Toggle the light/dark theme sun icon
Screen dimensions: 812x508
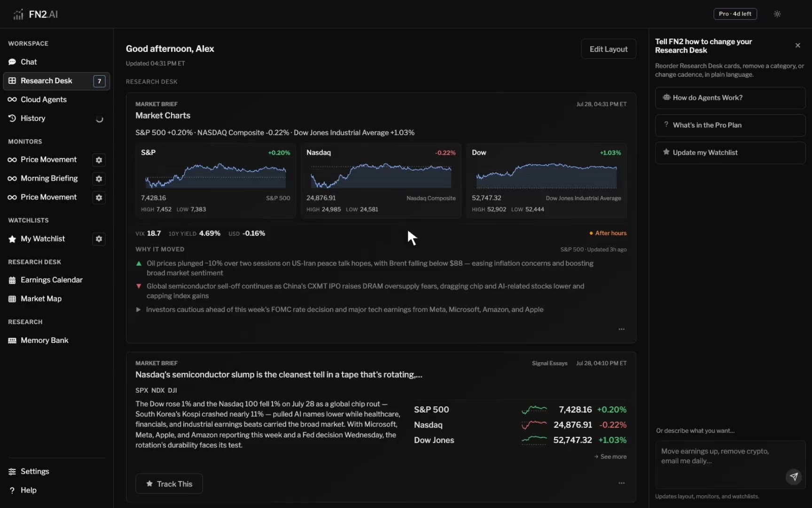click(x=777, y=14)
